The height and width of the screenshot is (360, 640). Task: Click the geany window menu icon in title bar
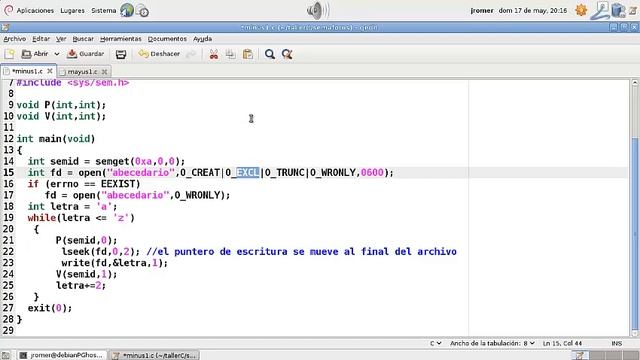[5, 27]
